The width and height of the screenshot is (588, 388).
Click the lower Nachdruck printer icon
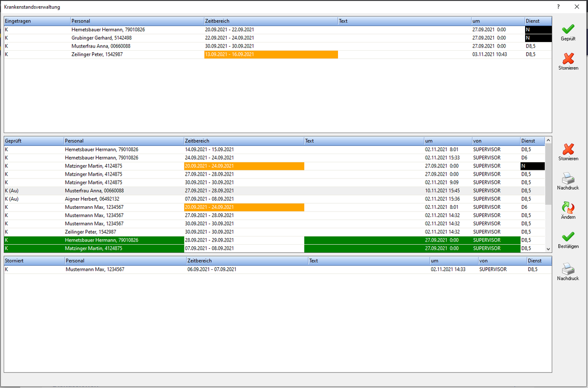click(568, 269)
